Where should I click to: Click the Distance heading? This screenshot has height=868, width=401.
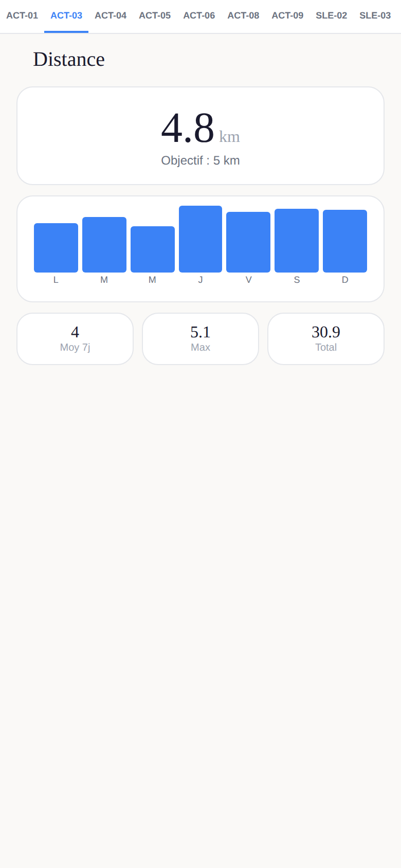[69, 60]
